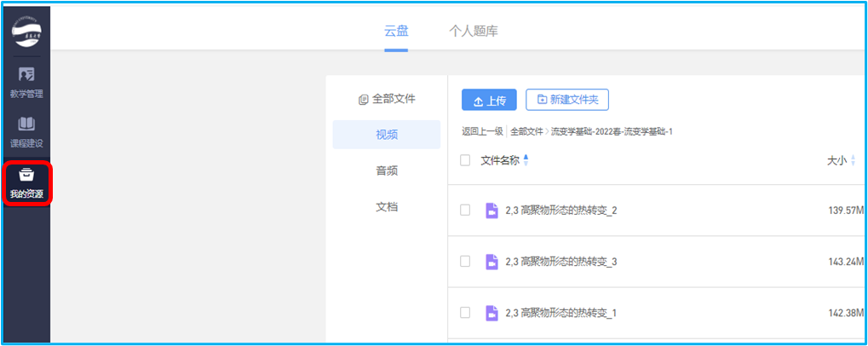Click the 新建文件夹 button
868x346 pixels.
click(567, 100)
